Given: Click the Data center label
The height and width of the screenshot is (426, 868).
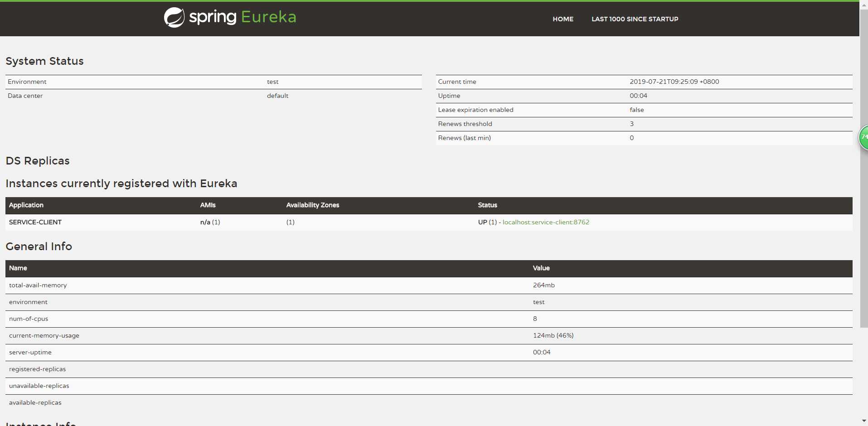Looking at the screenshot, I should click(x=25, y=96).
